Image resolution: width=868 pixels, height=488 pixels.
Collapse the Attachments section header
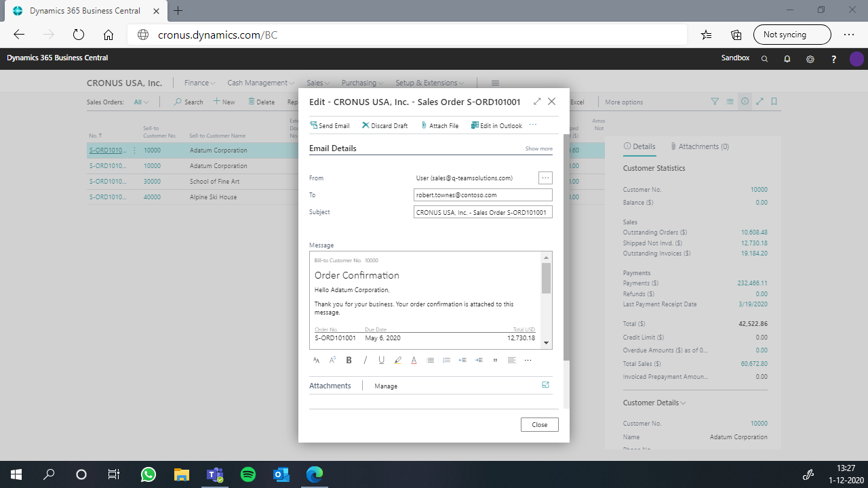[x=330, y=386]
